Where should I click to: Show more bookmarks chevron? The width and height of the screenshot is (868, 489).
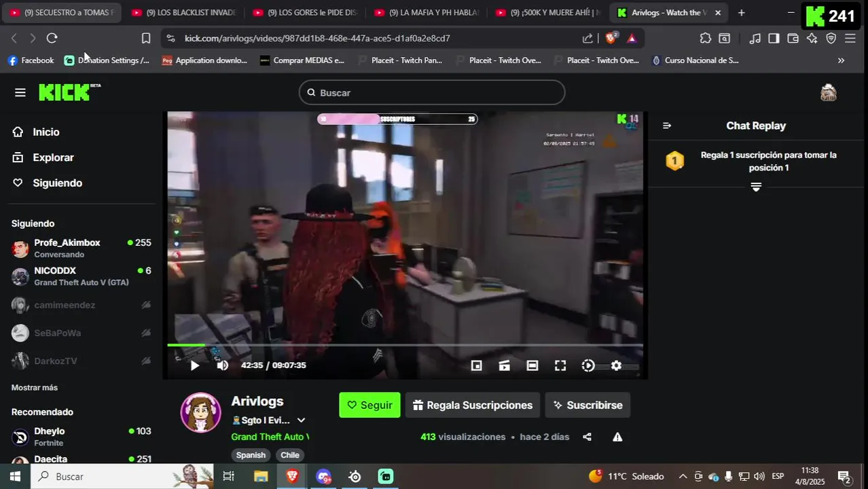pyautogui.click(x=841, y=60)
